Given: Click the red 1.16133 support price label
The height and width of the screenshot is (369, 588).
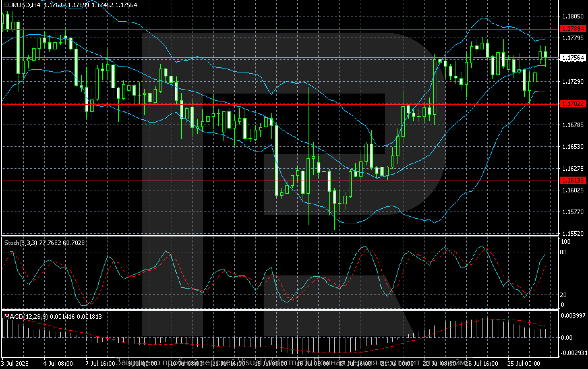Looking at the screenshot, I should [573, 180].
